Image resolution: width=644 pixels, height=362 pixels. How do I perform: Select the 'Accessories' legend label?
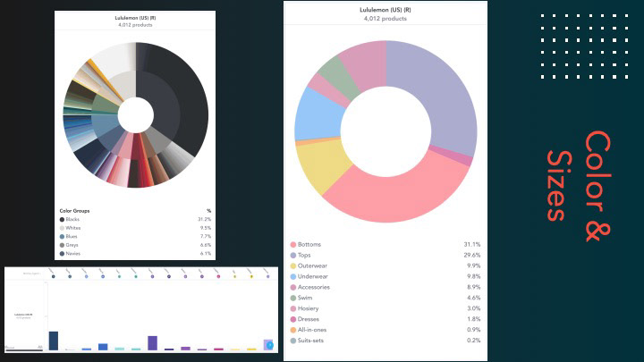[x=314, y=287]
